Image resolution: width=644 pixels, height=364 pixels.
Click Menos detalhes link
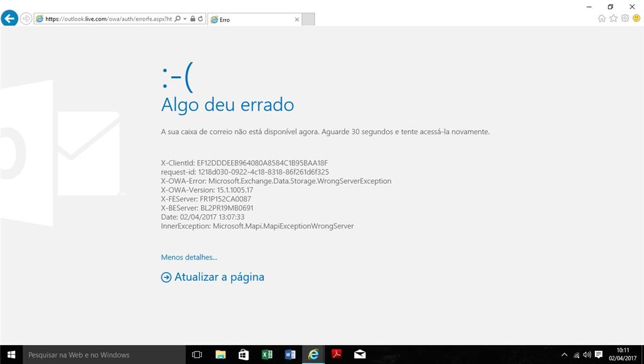189,258
